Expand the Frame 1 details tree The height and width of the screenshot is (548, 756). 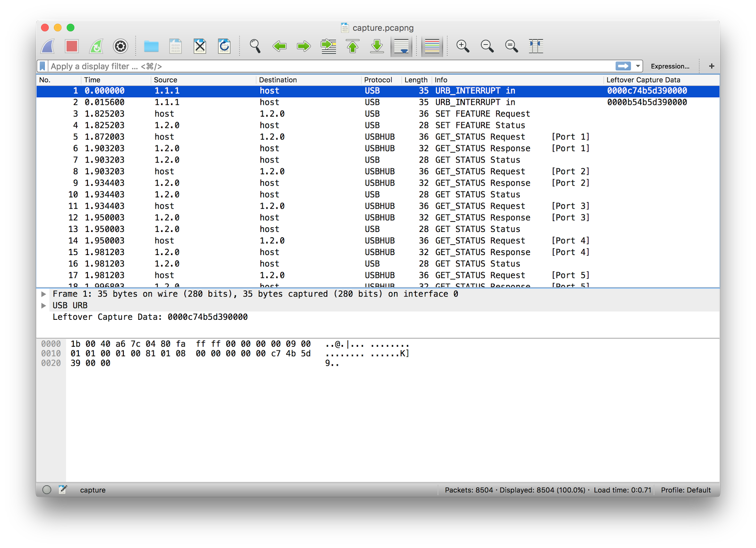click(44, 294)
